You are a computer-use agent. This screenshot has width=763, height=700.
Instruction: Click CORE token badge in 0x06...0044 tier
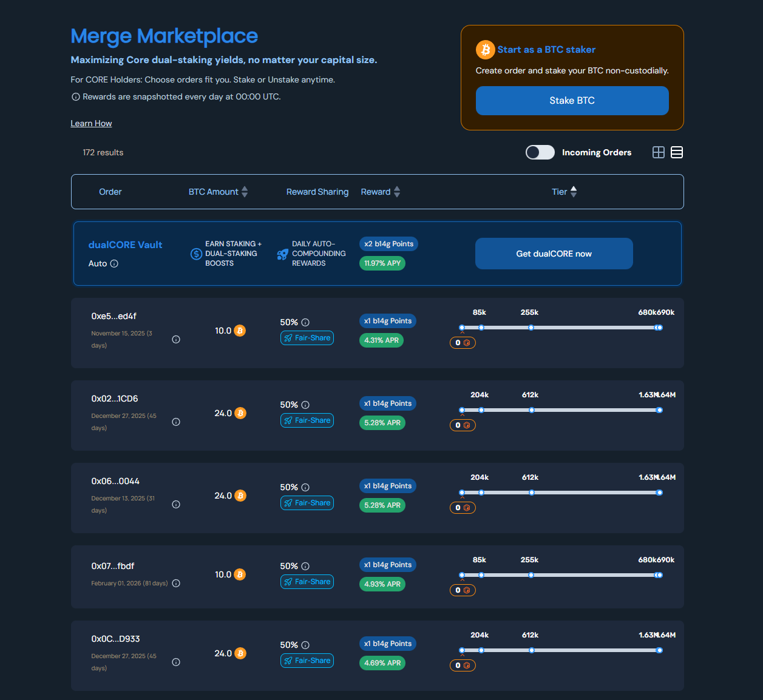click(x=463, y=508)
